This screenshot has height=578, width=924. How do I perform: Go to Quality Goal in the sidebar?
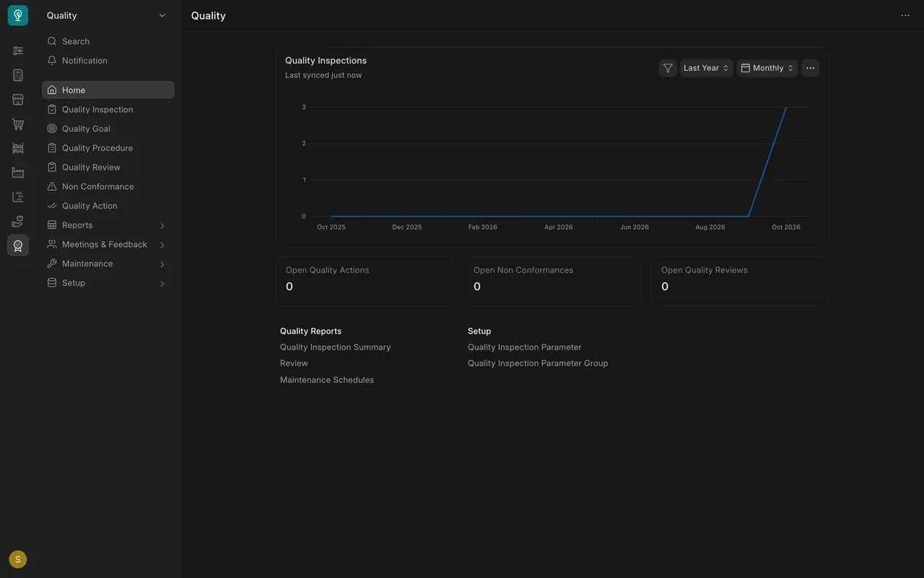pos(108,129)
